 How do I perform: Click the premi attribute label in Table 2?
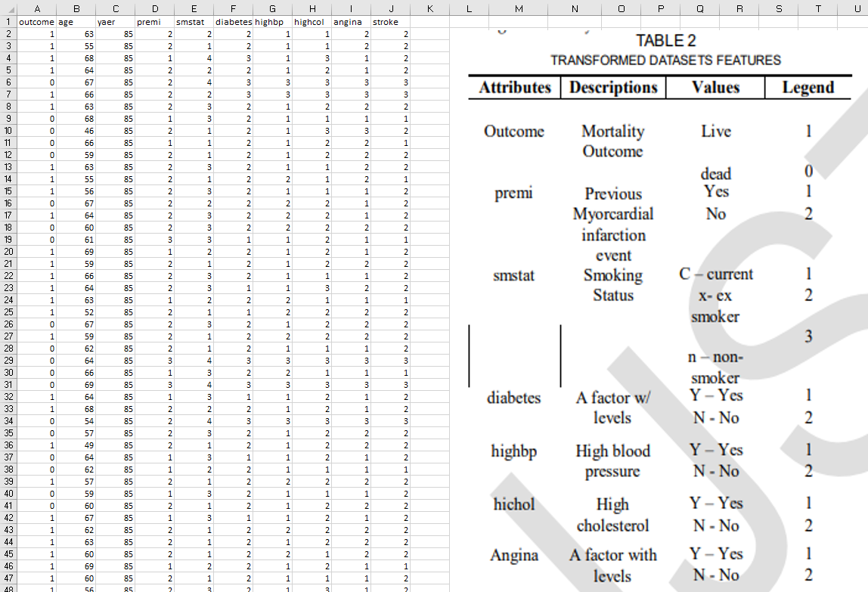point(513,194)
